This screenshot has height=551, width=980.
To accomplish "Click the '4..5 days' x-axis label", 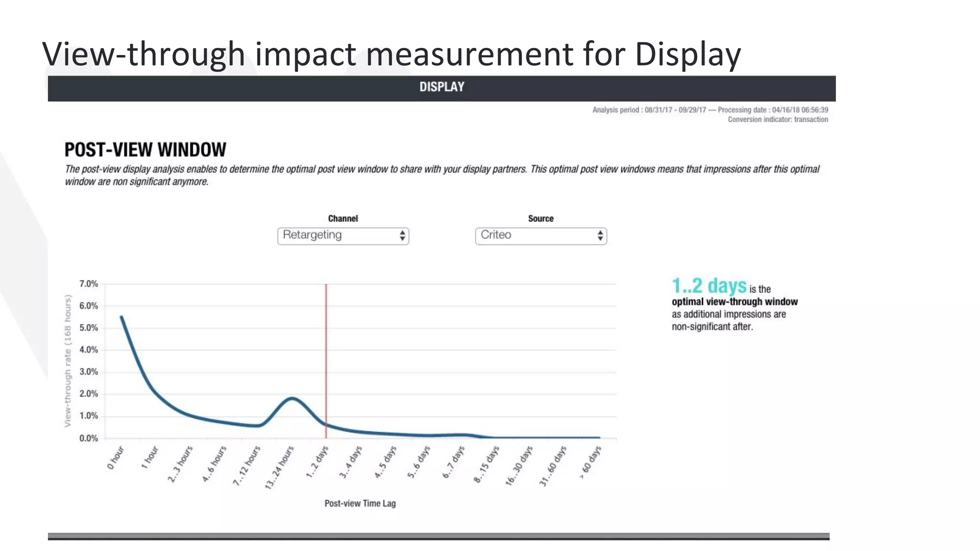I will (385, 462).
